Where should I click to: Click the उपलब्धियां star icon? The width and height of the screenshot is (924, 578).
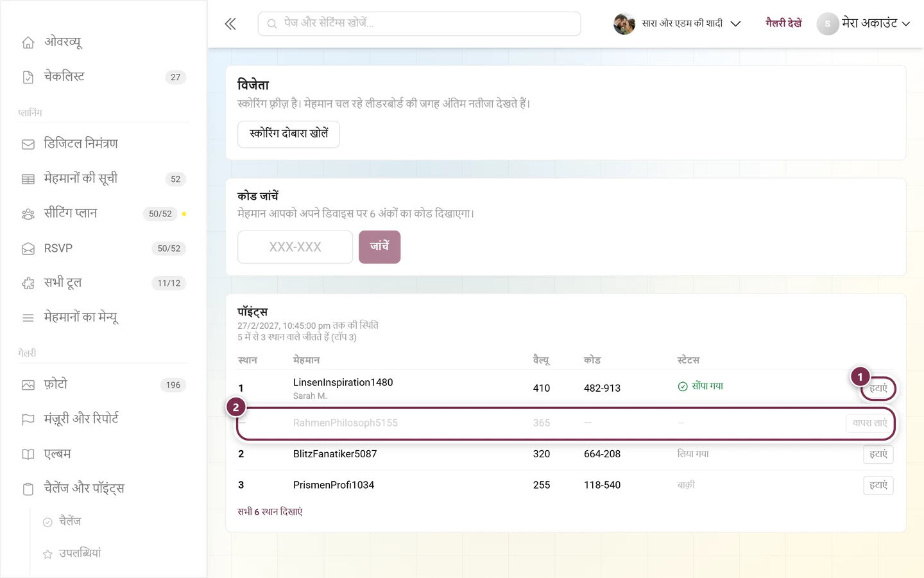(x=47, y=554)
